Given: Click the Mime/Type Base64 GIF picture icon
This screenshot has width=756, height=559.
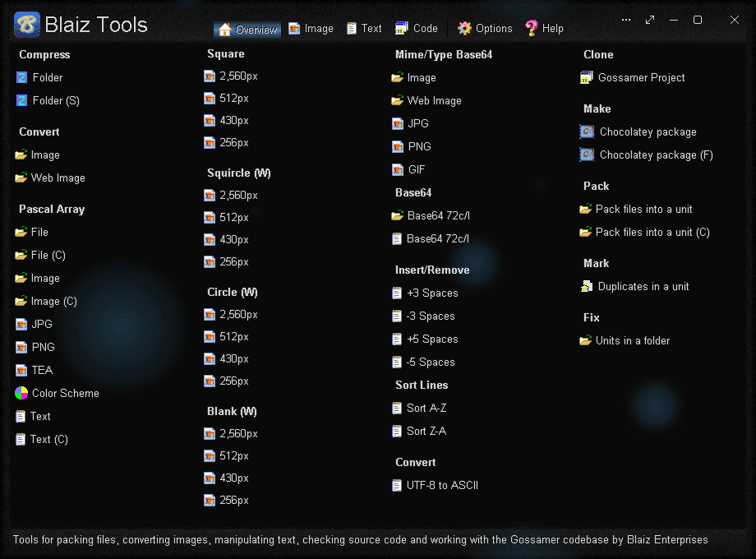Looking at the screenshot, I should [397, 170].
